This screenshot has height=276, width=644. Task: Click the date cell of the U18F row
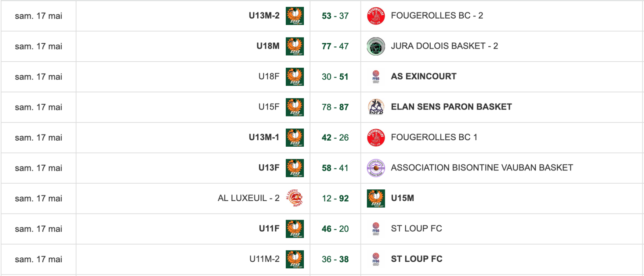pos(39,77)
